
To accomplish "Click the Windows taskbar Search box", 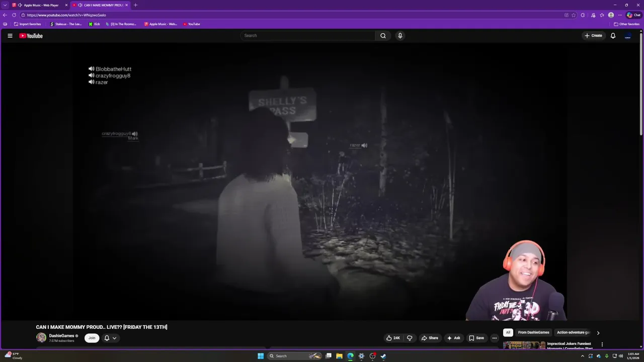I will point(294,356).
